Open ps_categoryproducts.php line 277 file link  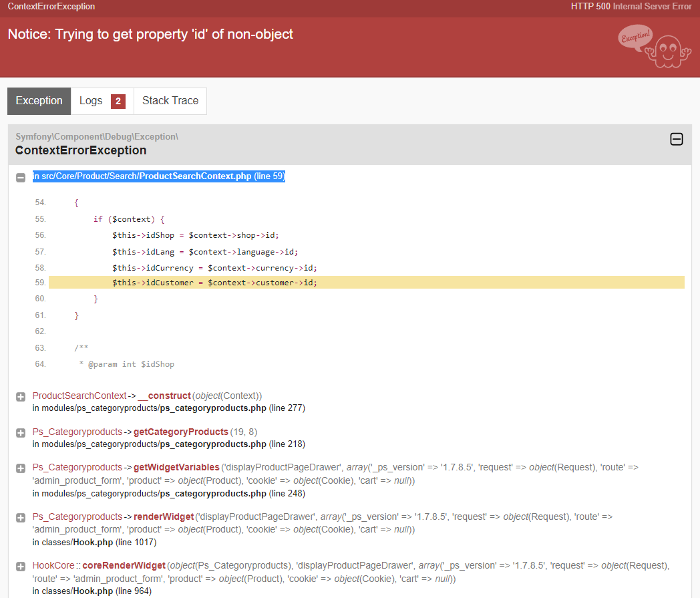169,408
